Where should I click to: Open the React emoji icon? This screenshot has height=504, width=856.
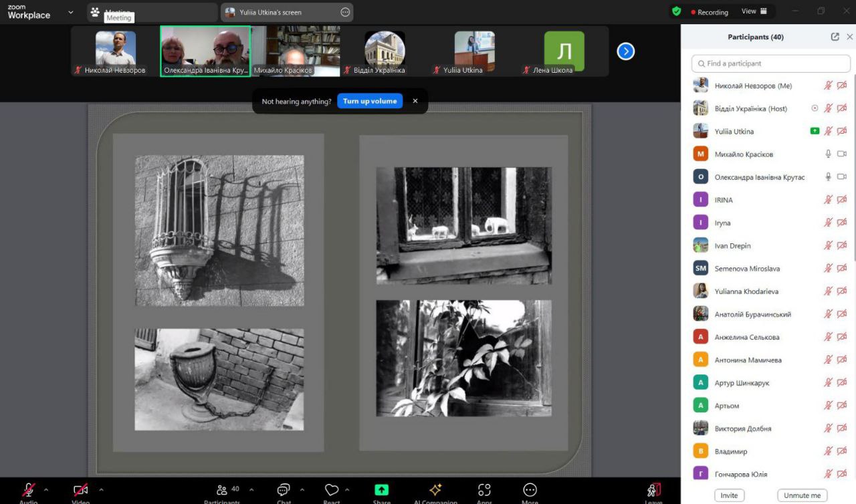click(x=332, y=490)
